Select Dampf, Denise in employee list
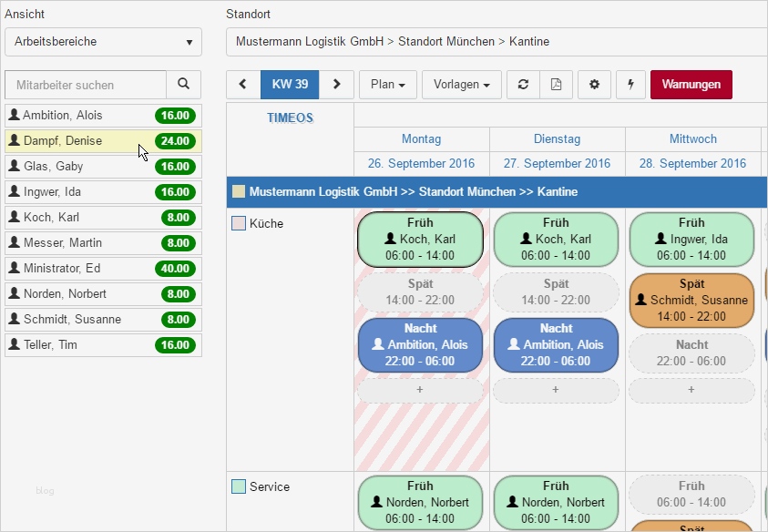The height and width of the screenshot is (532, 768). point(103,141)
